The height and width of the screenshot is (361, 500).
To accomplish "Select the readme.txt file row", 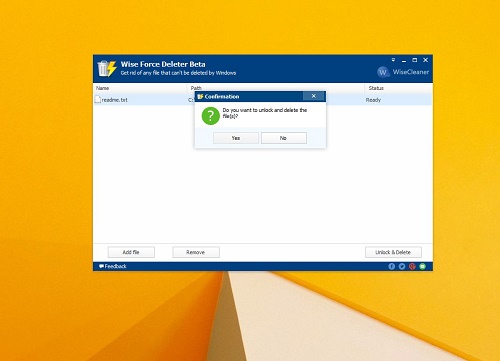I will [263, 100].
